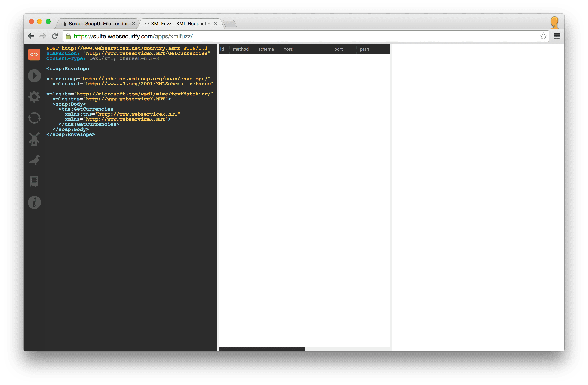Start fuzzing with the play button

34,76
